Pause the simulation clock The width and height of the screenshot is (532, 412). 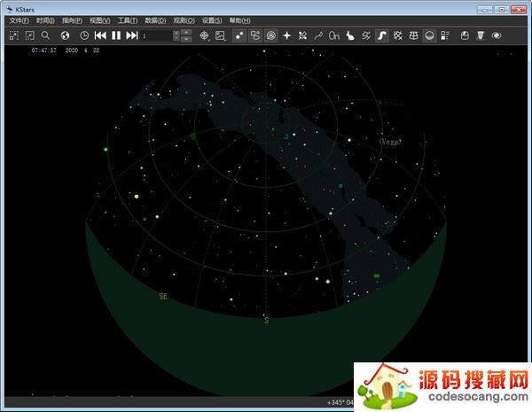116,35
